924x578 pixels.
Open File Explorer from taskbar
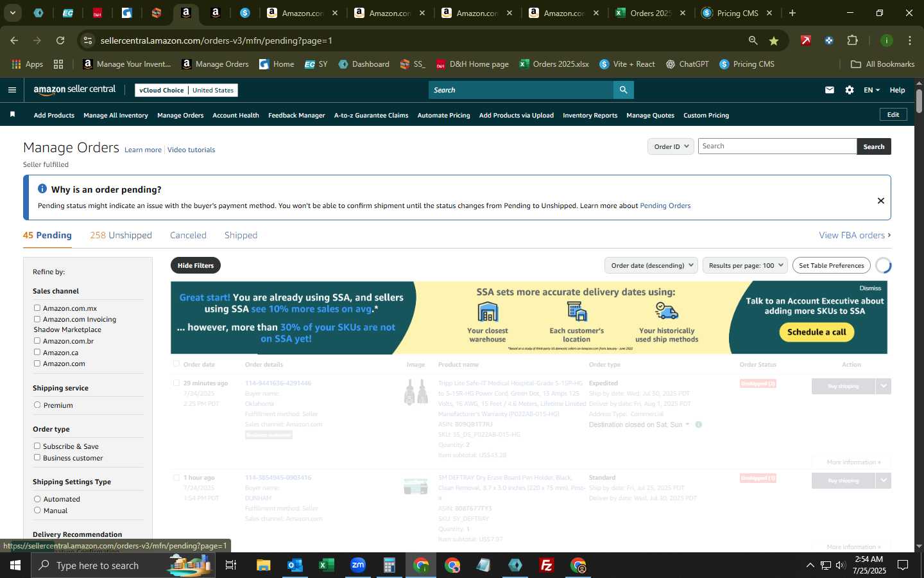click(x=264, y=565)
